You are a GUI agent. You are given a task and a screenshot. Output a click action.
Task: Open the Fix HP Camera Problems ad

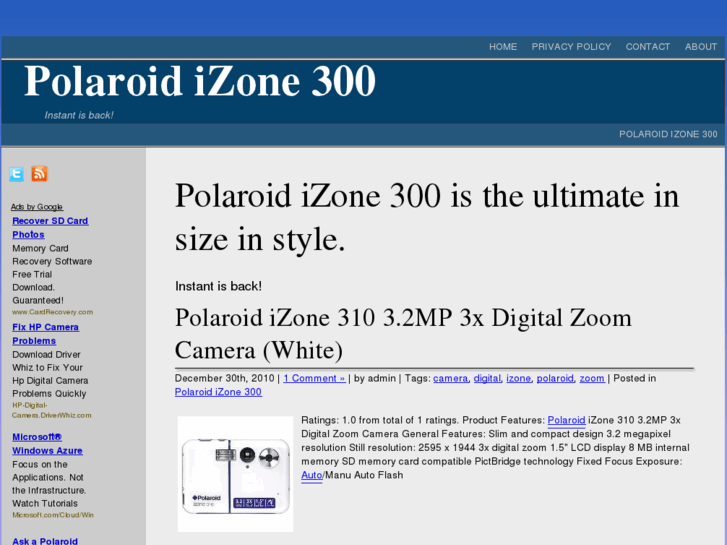tap(45, 334)
